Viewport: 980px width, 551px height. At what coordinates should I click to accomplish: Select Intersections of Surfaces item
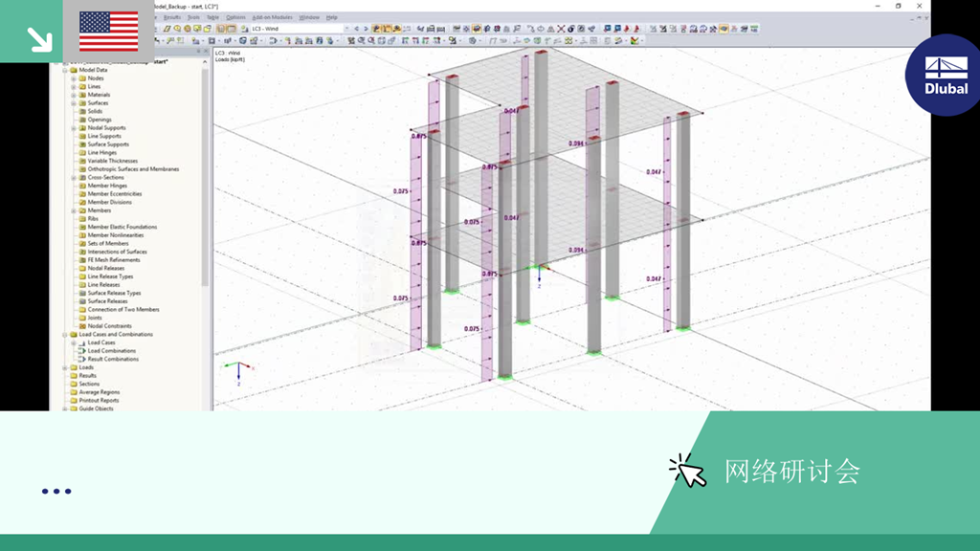click(118, 252)
